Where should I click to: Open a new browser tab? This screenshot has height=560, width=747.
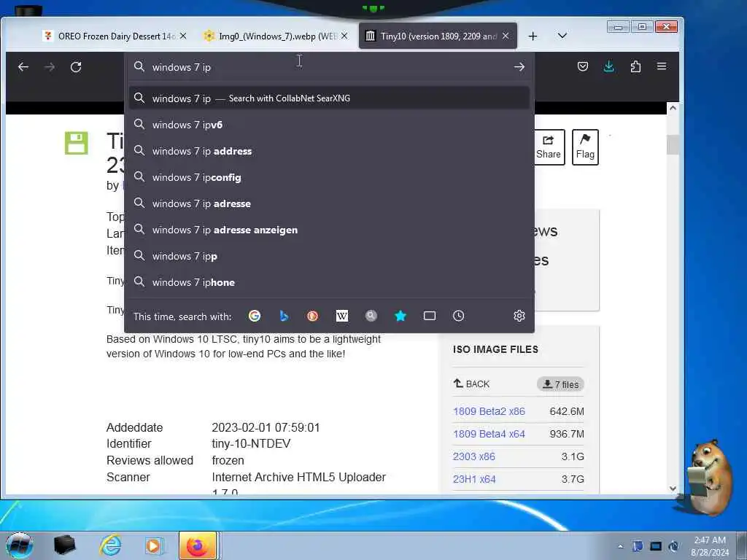pos(533,36)
